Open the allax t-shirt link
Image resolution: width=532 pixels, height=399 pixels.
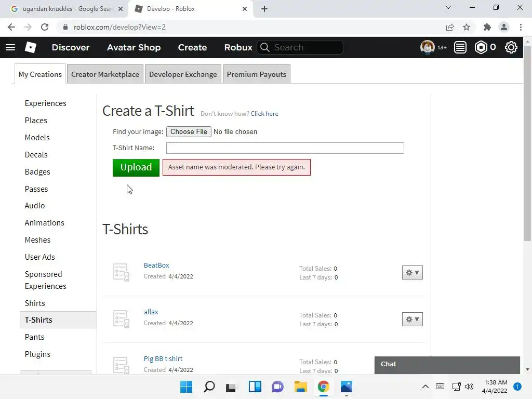pyautogui.click(x=151, y=312)
